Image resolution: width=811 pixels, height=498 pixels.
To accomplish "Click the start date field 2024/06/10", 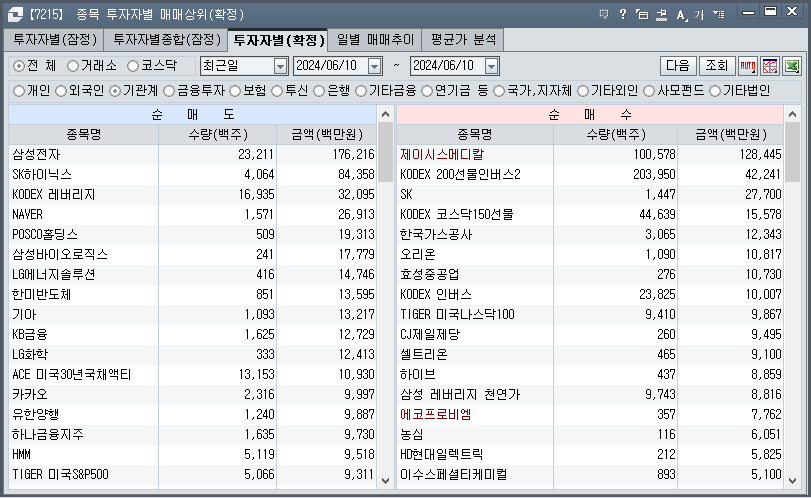I will 331,66.
